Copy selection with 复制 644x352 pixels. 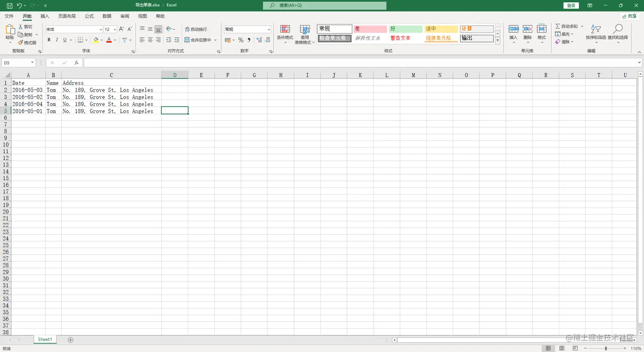pos(26,34)
